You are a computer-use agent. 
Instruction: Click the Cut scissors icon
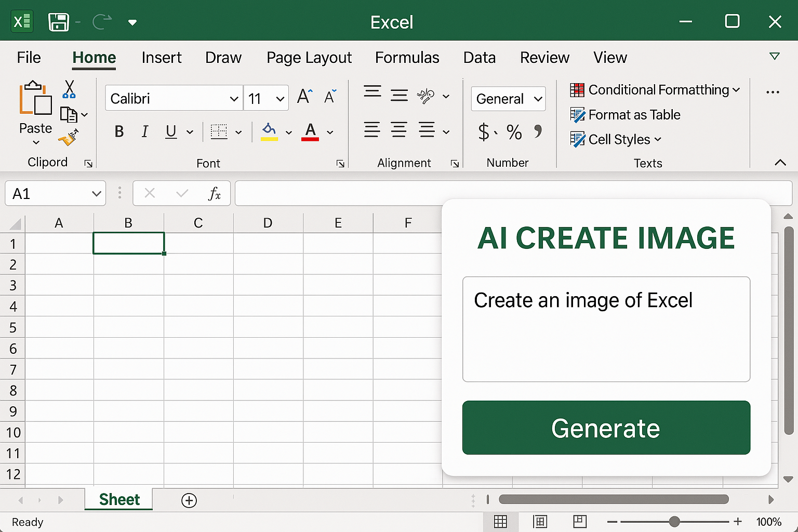[69, 89]
